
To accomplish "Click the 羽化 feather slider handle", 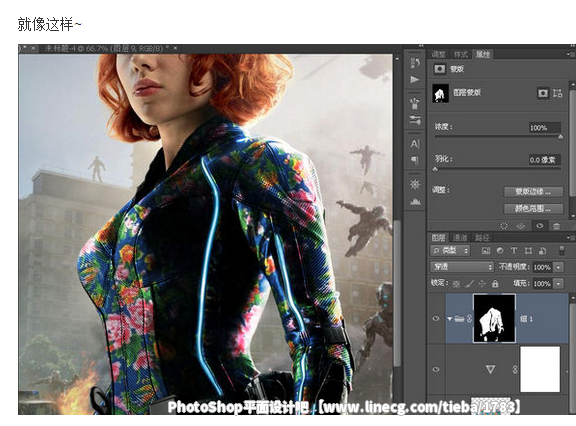I will tap(435, 169).
